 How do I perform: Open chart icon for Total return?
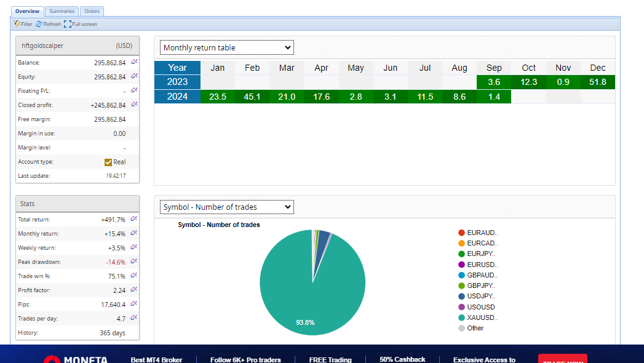point(134,219)
